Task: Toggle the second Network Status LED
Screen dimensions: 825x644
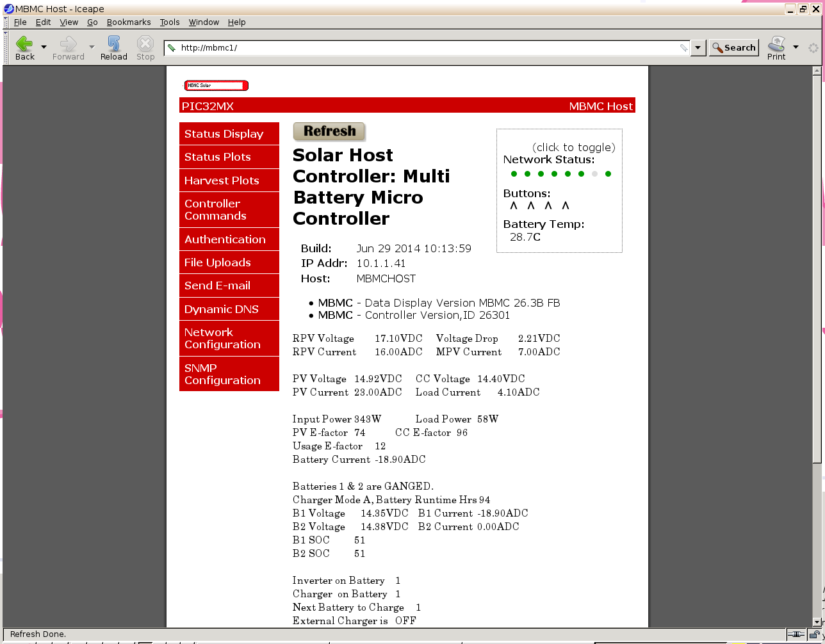Action: pos(527,174)
